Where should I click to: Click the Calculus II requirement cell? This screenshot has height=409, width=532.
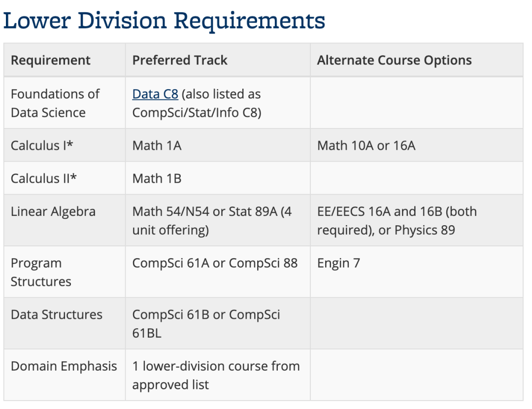[44, 178]
